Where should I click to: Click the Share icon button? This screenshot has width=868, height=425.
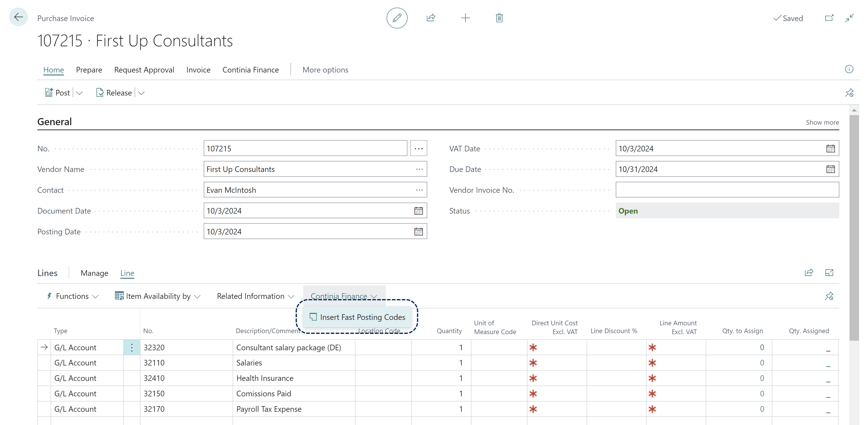(x=431, y=18)
